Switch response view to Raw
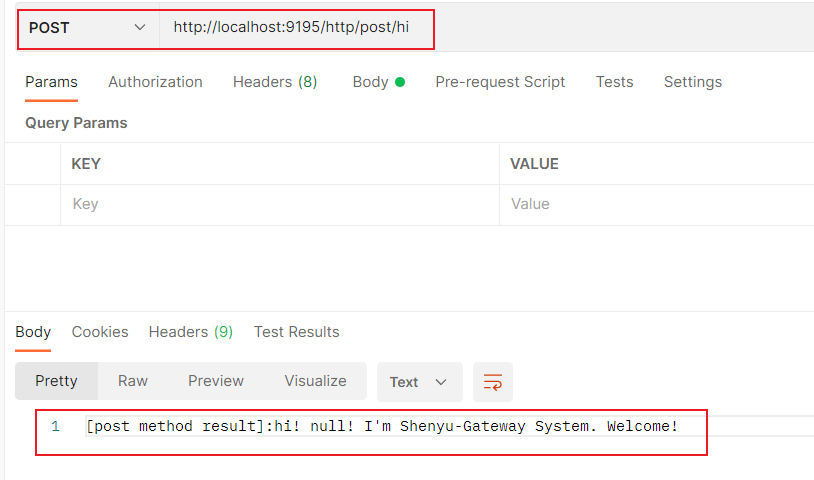Image resolution: width=814 pixels, height=480 pixels. tap(133, 381)
